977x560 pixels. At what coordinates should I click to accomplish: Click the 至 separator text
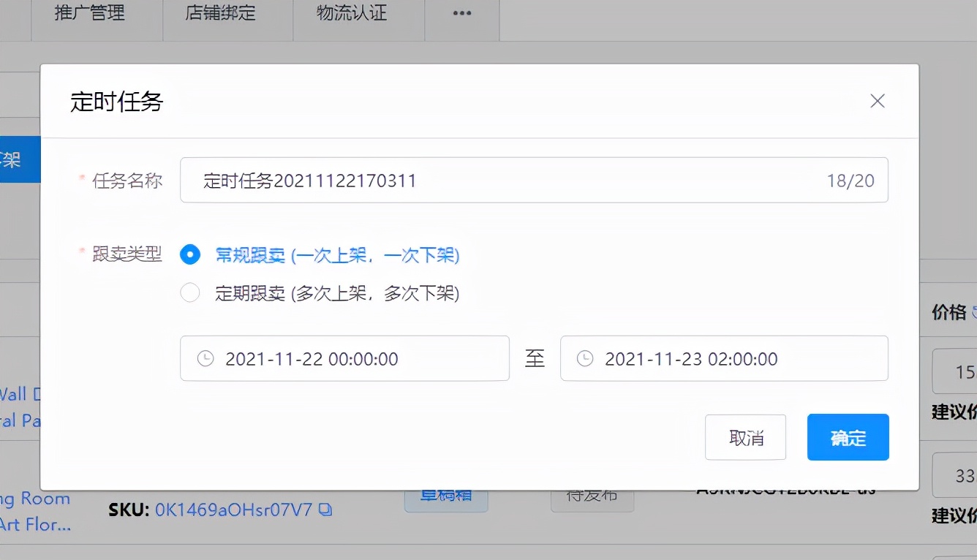click(535, 358)
